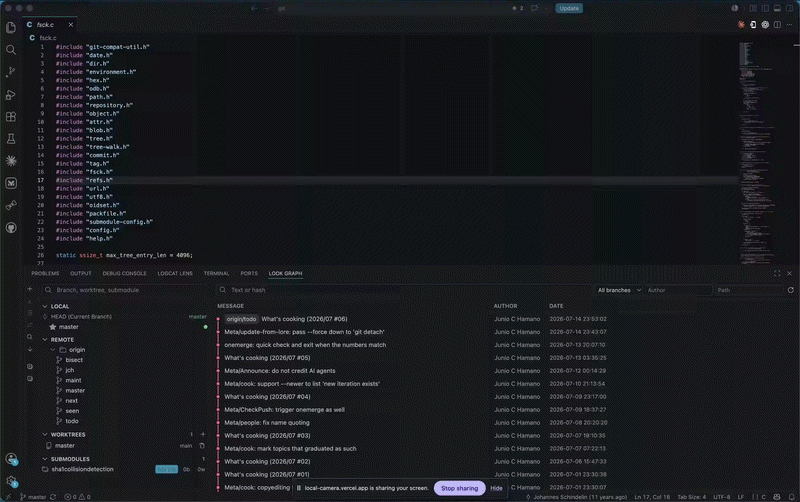Select the sha1collisiondetection submodule
The height and width of the screenshot is (502, 800).
tap(82, 469)
